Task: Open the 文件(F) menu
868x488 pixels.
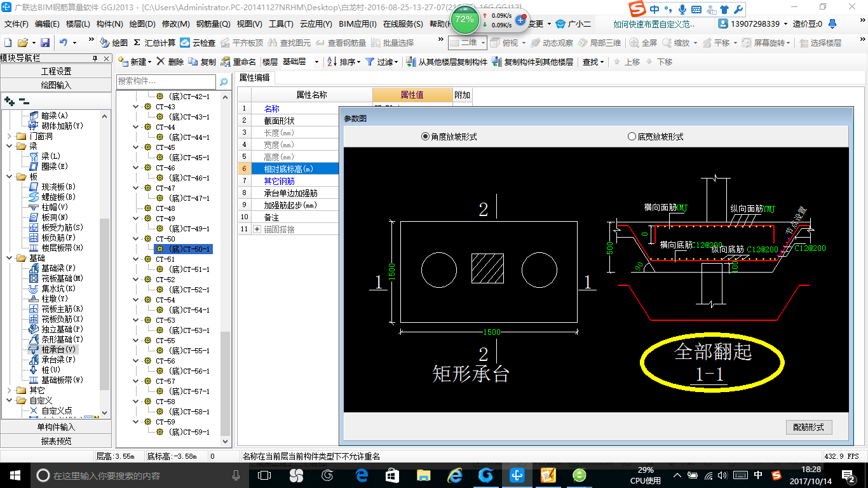Action: point(16,24)
